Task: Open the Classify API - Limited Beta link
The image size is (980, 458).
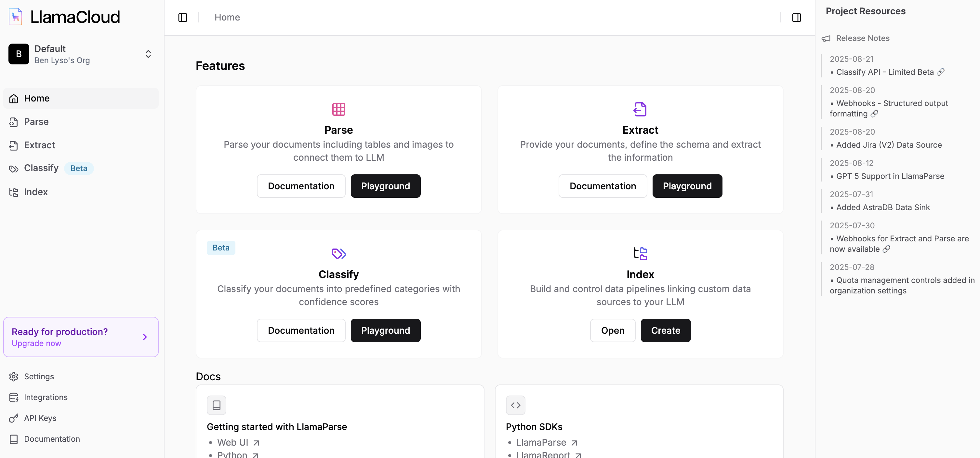Action: click(x=886, y=72)
